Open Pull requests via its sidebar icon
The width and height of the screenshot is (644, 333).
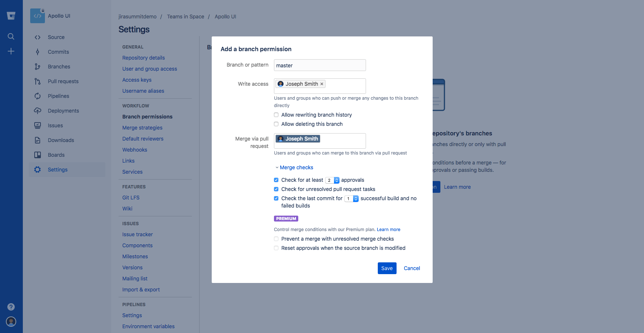pyautogui.click(x=37, y=81)
